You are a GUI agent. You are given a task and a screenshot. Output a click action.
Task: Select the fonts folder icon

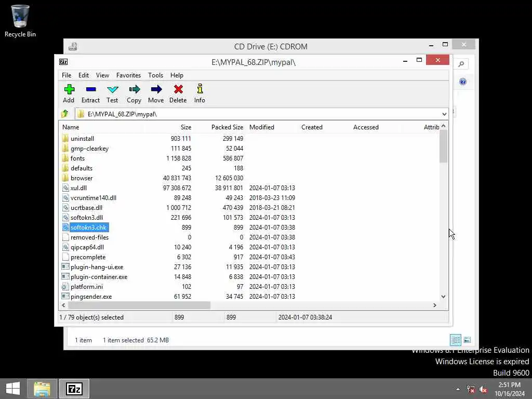coord(65,158)
